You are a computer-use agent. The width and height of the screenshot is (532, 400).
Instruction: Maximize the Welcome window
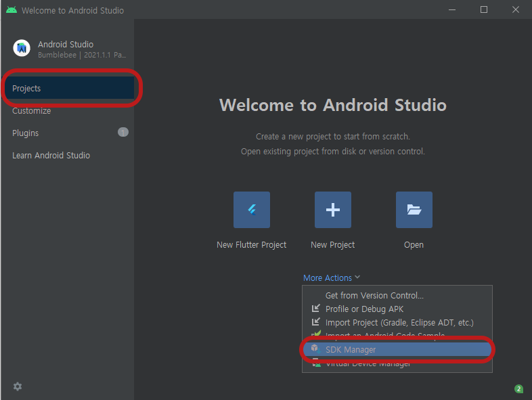pos(484,10)
